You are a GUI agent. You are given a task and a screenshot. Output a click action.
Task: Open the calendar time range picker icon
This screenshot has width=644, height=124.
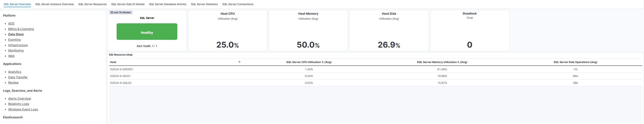pos(112,12)
